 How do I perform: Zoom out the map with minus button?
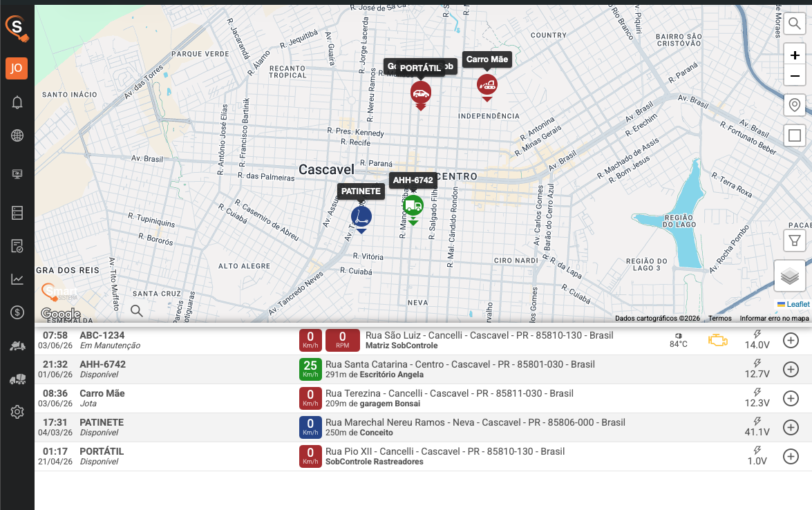point(795,76)
